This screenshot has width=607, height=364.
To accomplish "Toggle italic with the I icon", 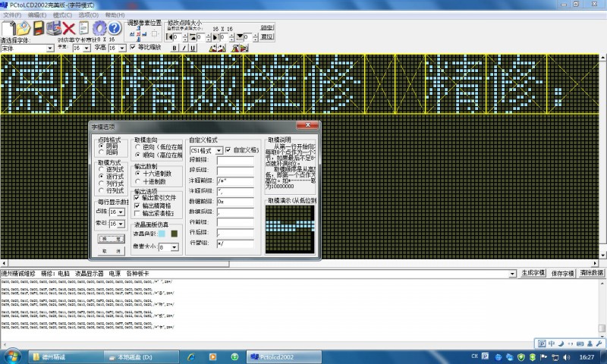I will pos(184,48).
